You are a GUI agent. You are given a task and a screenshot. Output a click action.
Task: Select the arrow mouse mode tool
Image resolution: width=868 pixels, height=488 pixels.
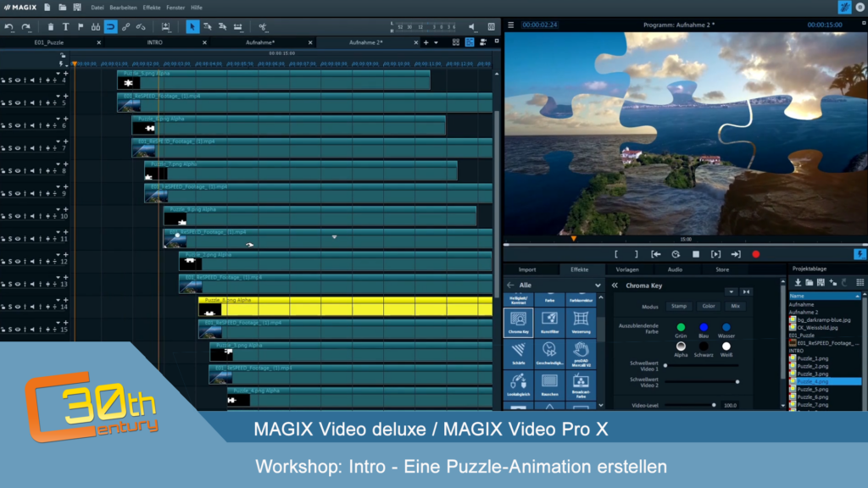(192, 26)
